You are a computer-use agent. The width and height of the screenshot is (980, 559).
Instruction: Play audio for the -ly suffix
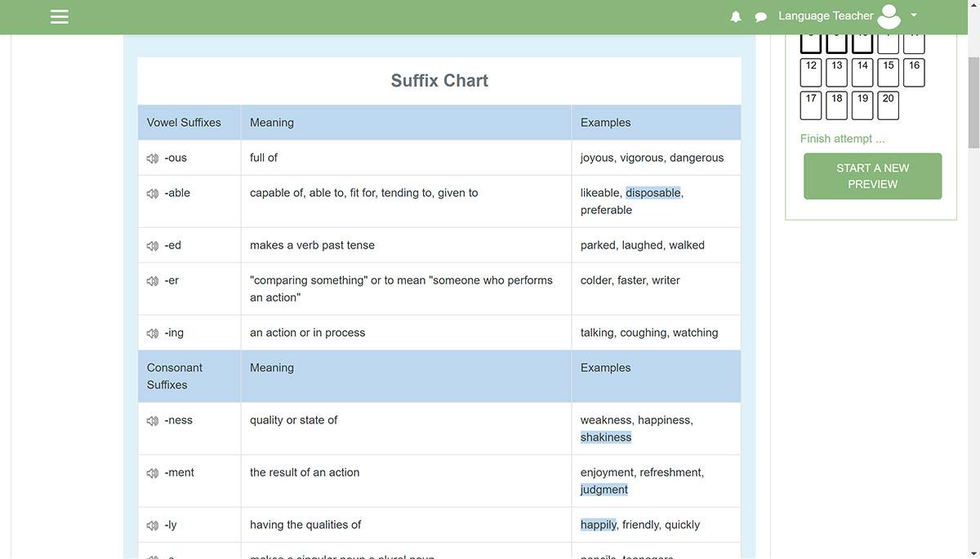[153, 525]
